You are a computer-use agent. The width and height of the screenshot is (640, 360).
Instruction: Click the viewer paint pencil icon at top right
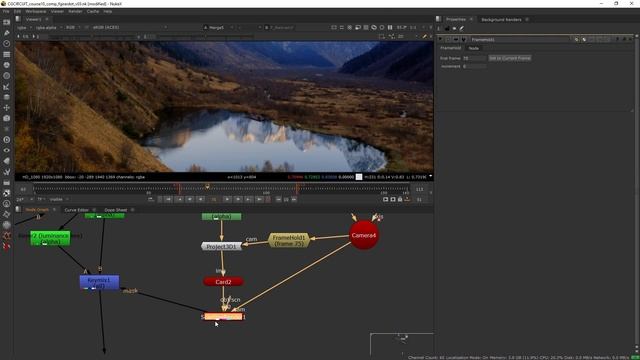pyautogui.click(x=424, y=36)
